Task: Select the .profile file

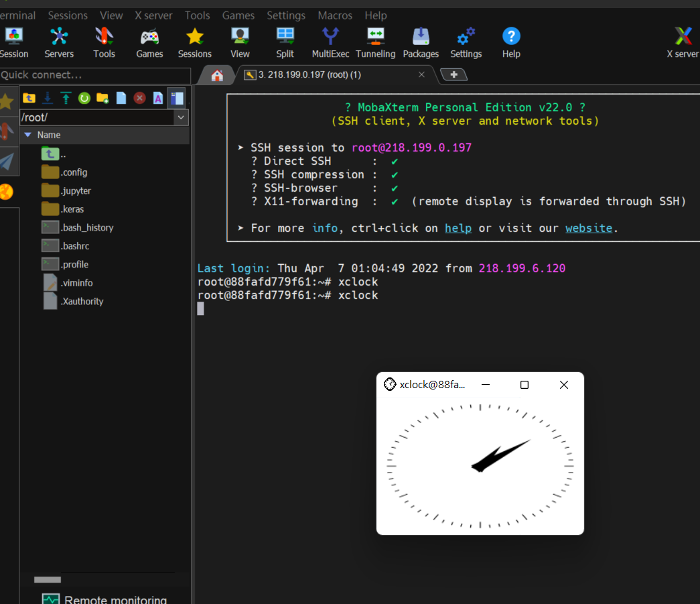Action: 65,265
